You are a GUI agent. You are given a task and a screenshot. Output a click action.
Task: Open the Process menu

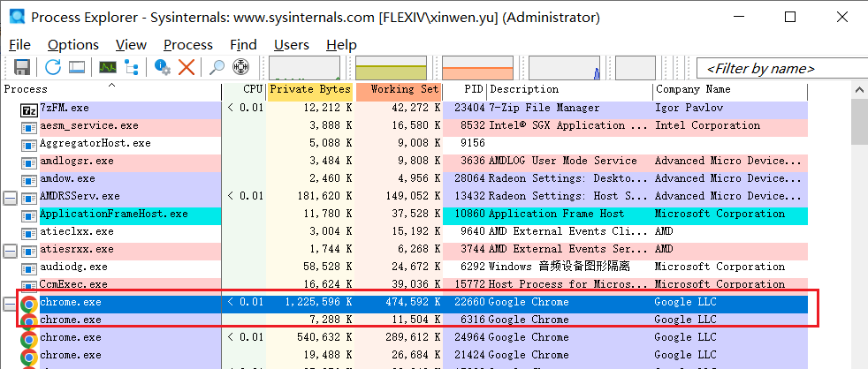pyautogui.click(x=187, y=45)
